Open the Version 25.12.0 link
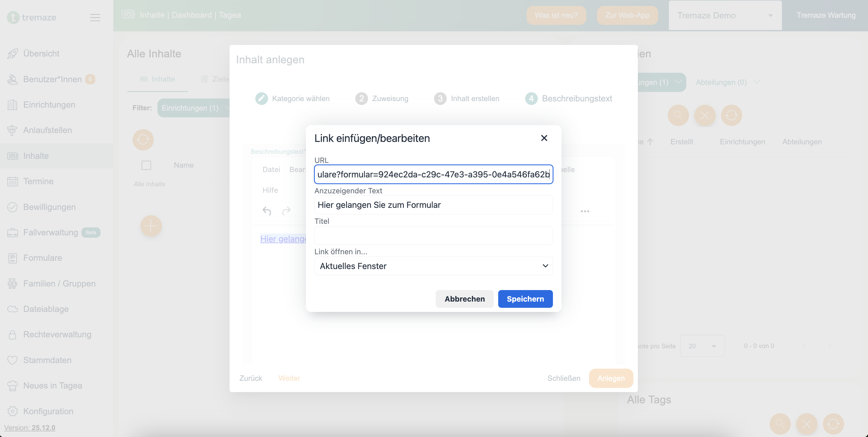 [x=30, y=428]
